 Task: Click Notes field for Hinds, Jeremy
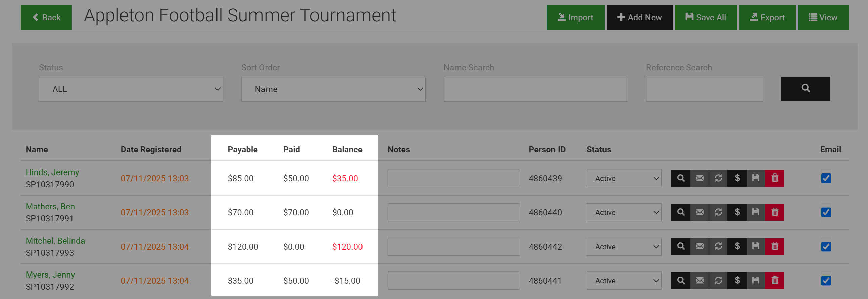[x=453, y=178]
